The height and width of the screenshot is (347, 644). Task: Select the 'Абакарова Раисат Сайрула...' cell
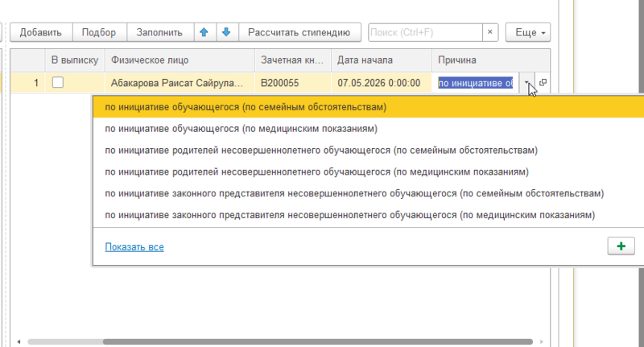(180, 83)
